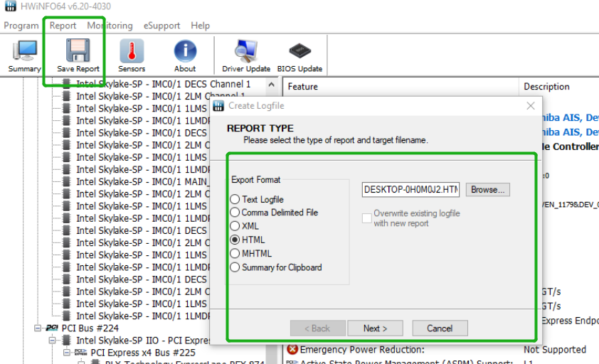Click the tree scrollbar up arrow
Image resolution: width=599 pixels, height=364 pixels.
(x=271, y=85)
